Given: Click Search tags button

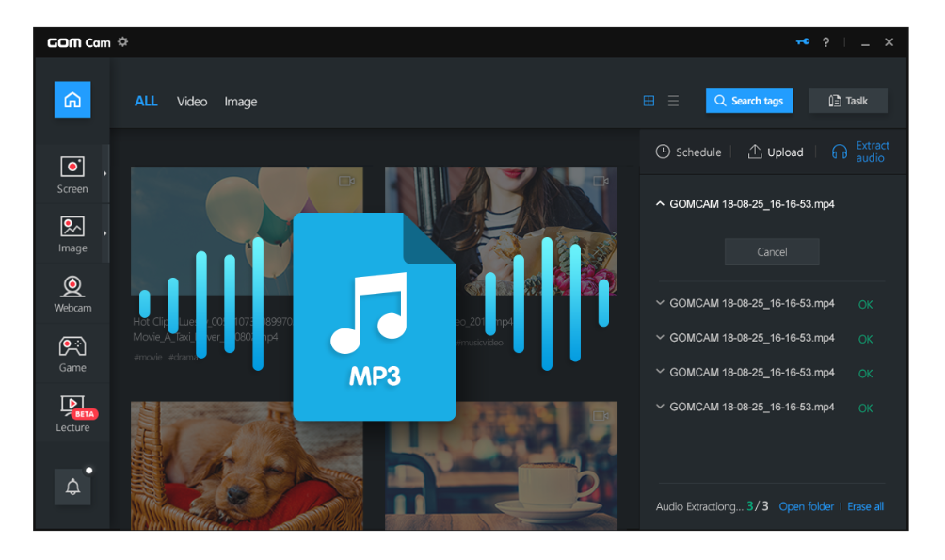Looking at the screenshot, I should [749, 101].
